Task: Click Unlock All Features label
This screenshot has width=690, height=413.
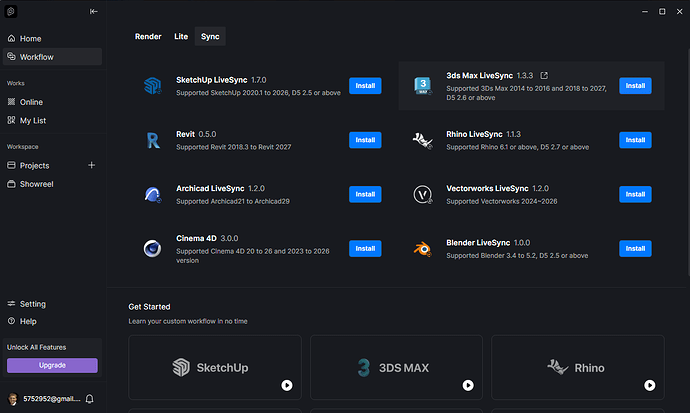Action: (37, 347)
